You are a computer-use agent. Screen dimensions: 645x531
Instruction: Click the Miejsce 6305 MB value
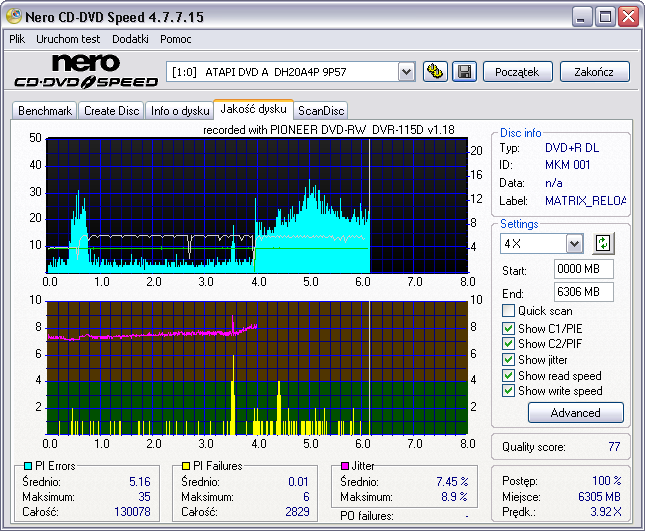click(x=599, y=496)
